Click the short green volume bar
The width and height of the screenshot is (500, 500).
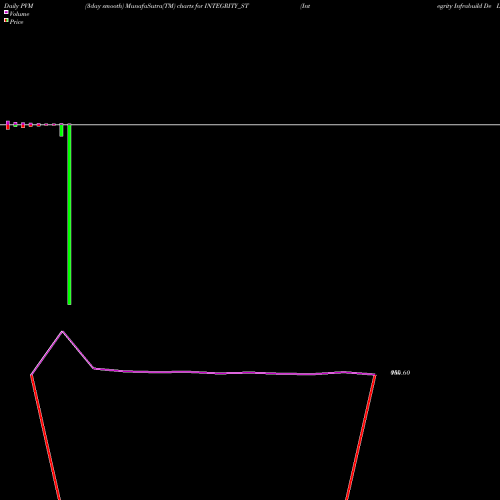pos(61,130)
